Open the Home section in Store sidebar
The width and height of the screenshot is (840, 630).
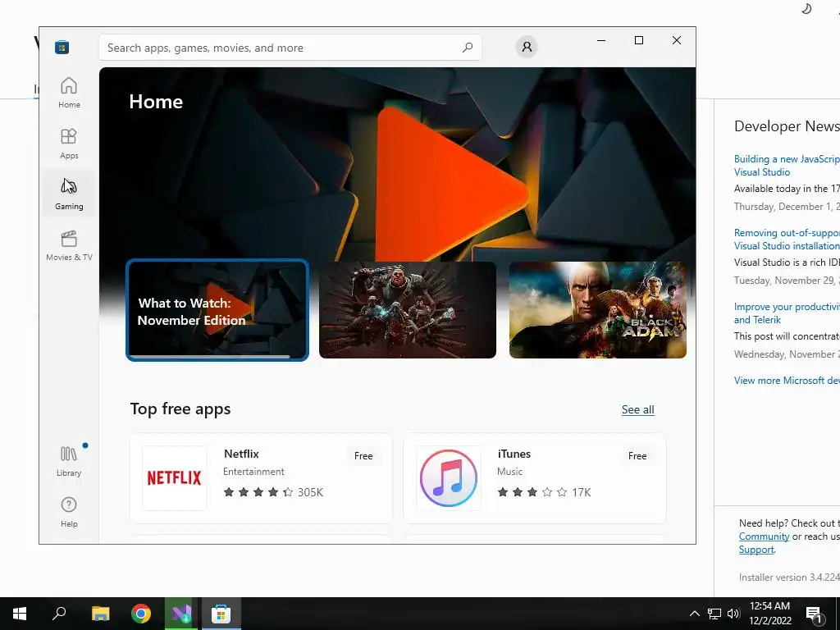click(x=69, y=92)
